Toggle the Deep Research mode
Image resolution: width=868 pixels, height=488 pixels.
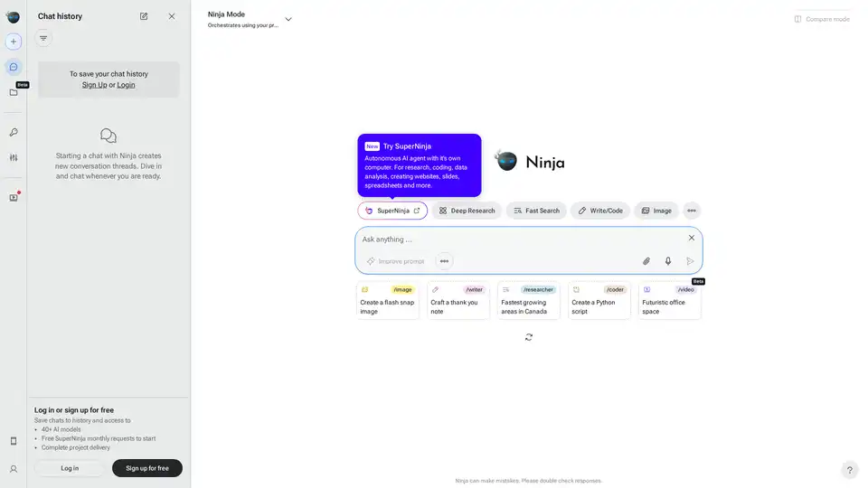pyautogui.click(x=467, y=211)
